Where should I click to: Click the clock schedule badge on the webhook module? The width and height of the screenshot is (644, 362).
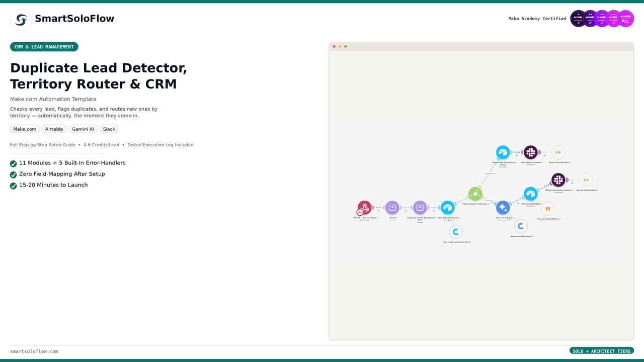pos(360,213)
